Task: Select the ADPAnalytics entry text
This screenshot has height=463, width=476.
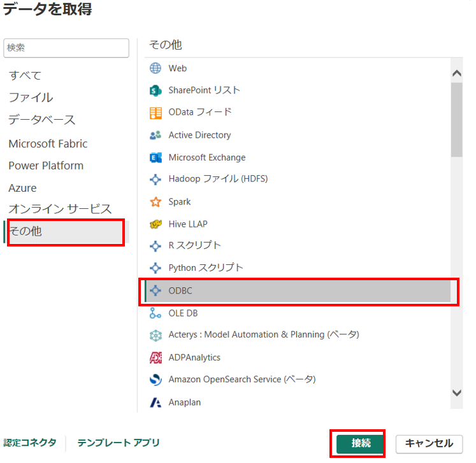Action: pyautogui.click(x=194, y=358)
